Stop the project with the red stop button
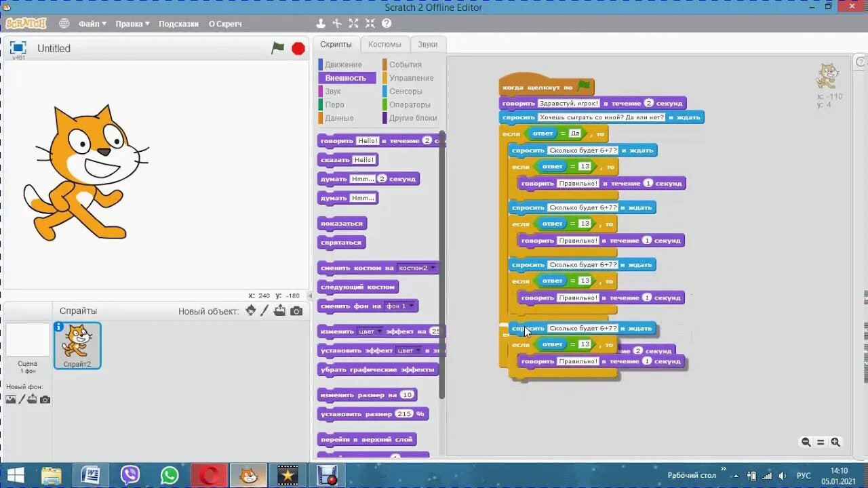This screenshot has width=868, height=488. point(298,48)
